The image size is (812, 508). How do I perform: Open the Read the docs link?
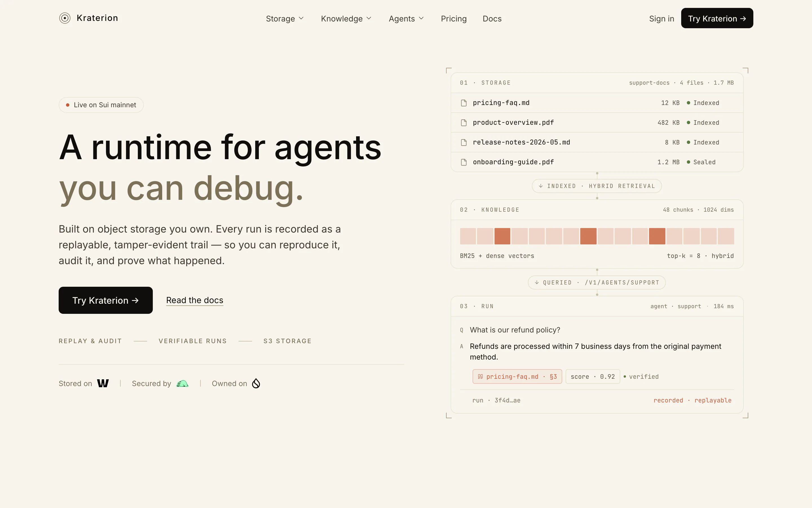pos(195,300)
